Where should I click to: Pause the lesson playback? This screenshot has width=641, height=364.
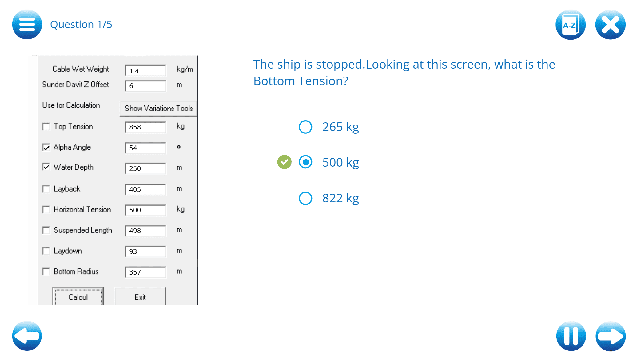tap(571, 336)
